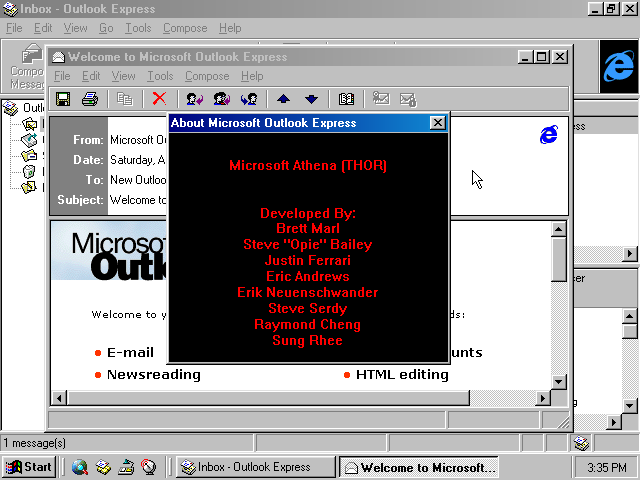640x480 pixels.
Task: Open Tools menu in Welcome message window
Action: (x=160, y=76)
